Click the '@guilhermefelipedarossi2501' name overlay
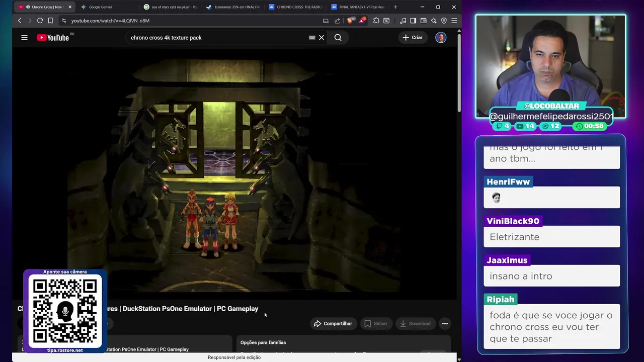Screen dimensions: 644x362 [x=551, y=116]
